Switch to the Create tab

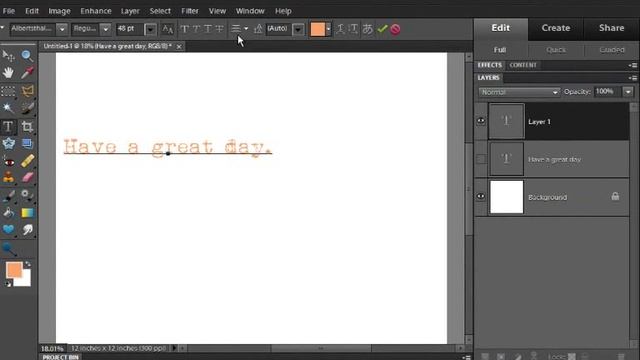tap(556, 28)
